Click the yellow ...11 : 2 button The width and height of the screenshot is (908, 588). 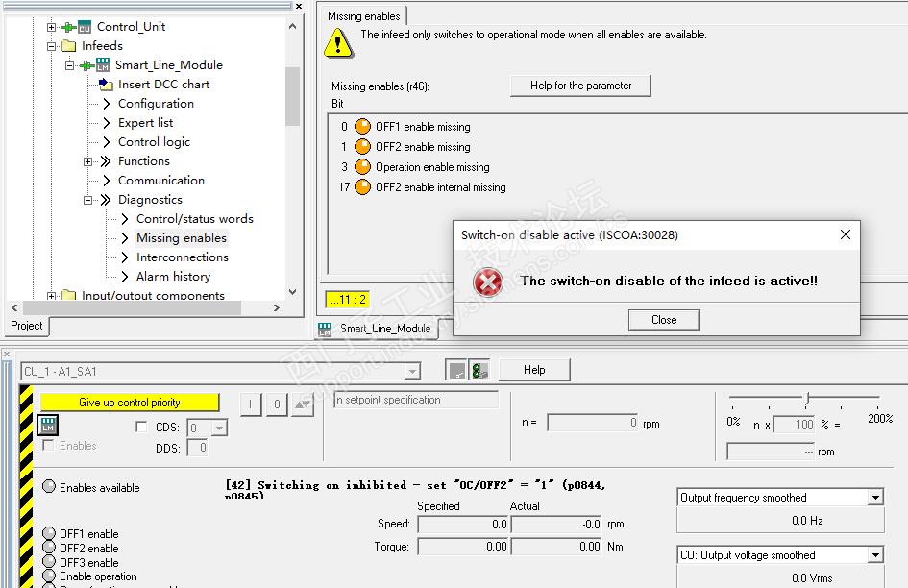click(347, 300)
